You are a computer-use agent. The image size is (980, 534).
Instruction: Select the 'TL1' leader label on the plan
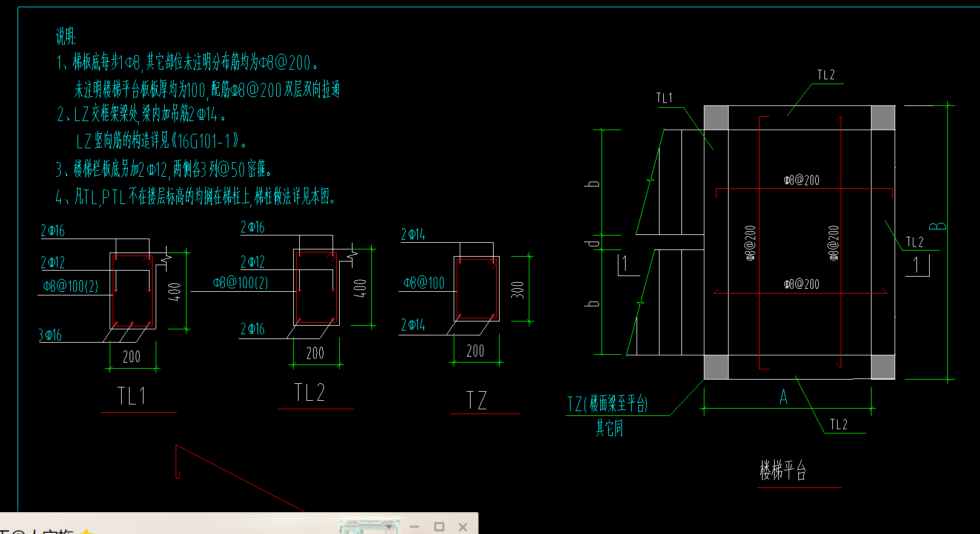point(664,98)
